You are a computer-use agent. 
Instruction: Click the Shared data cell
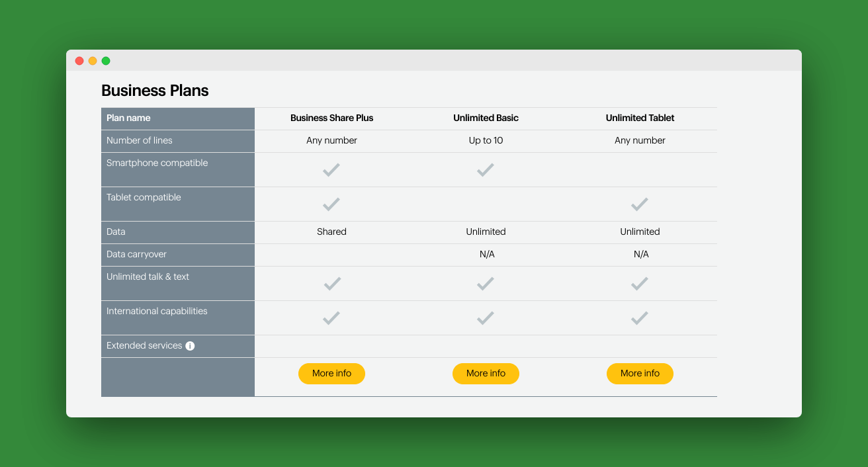(x=331, y=232)
